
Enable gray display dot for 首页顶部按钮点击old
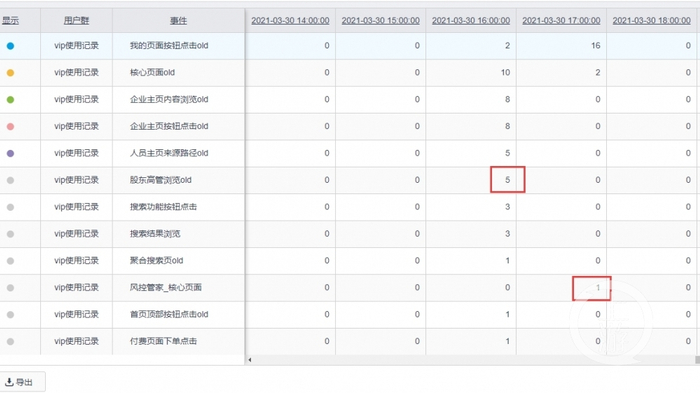[x=10, y=315]
